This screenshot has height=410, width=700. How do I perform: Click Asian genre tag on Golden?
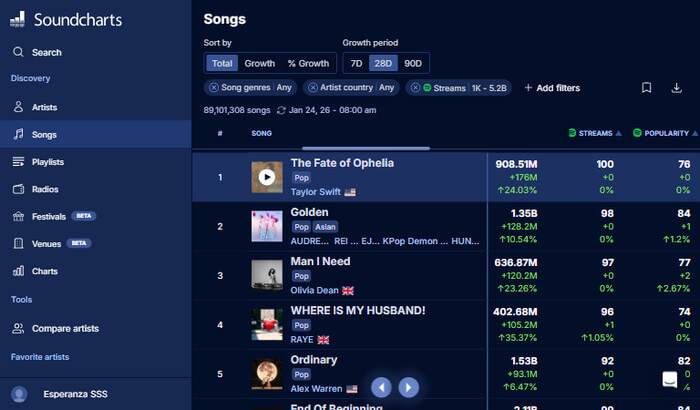click(325, 227)
